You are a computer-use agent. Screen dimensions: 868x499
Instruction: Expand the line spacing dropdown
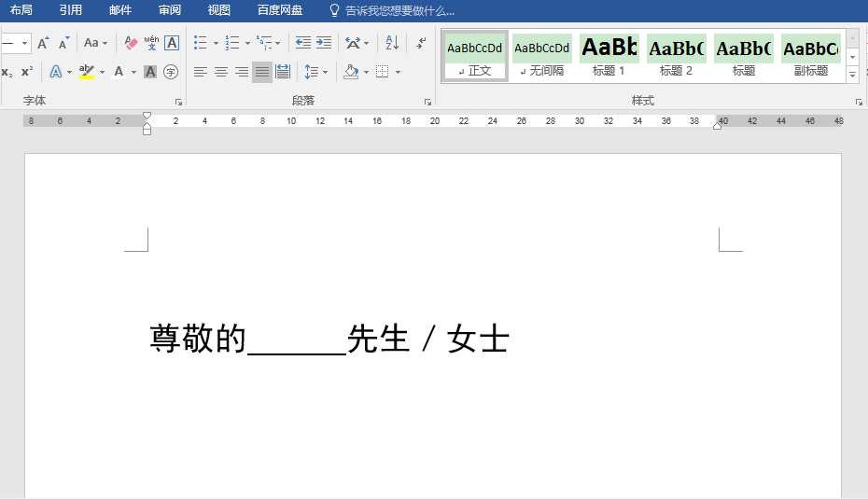(324, 72)
